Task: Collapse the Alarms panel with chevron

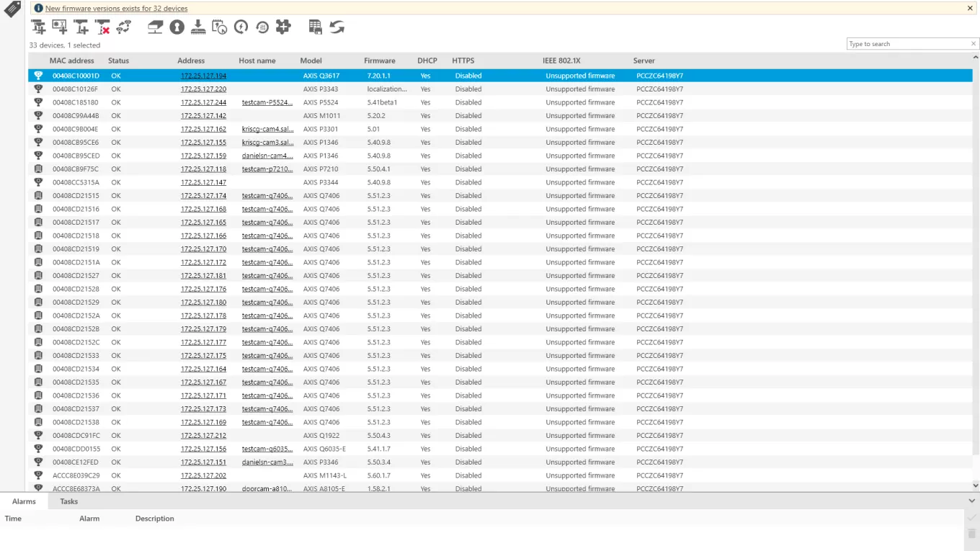Action: tap(971, 501)
